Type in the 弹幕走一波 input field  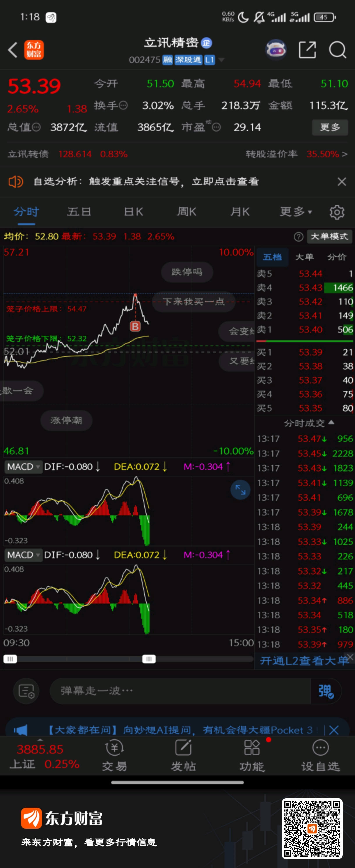(180, 691)
